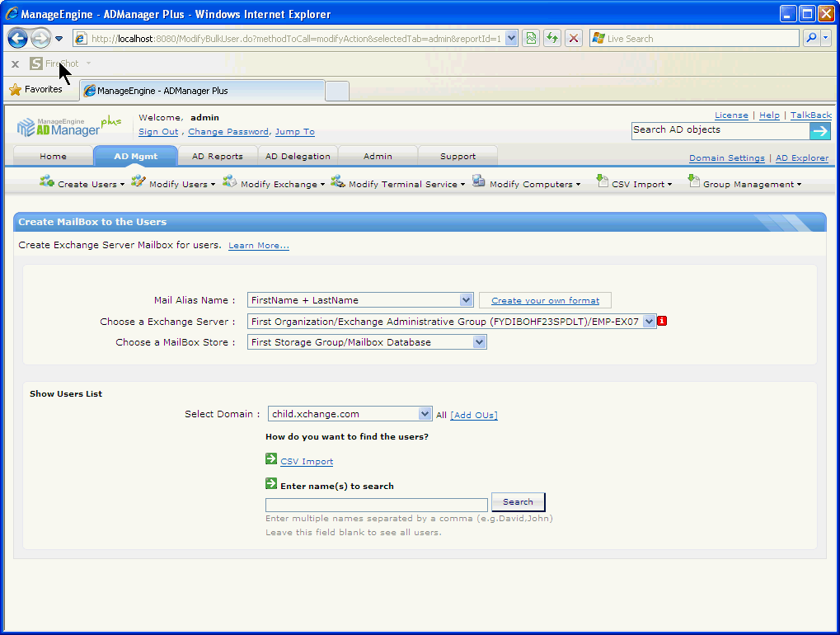Click the TalkBack link
The image size is (840, 635).
click(811, 115)
